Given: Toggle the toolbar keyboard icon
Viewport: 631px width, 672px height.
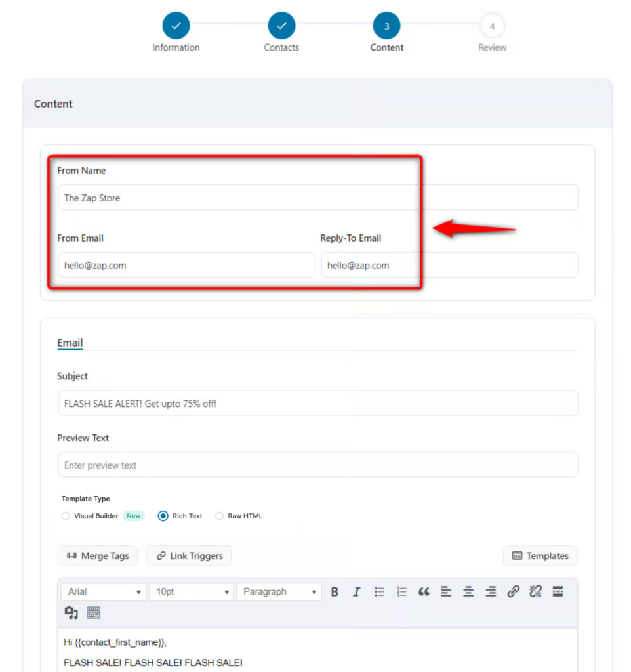Looking at the screenshot, I should tap(93, 613).
